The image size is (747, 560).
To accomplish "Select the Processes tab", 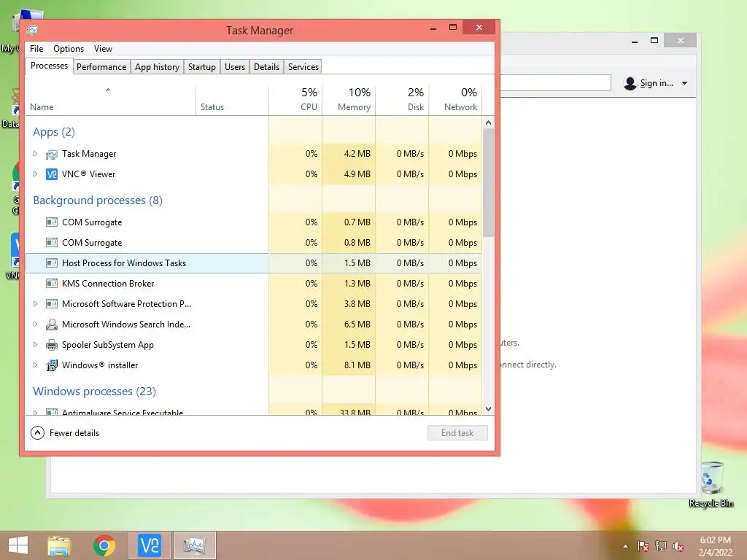I will click(x=49, y=66).
